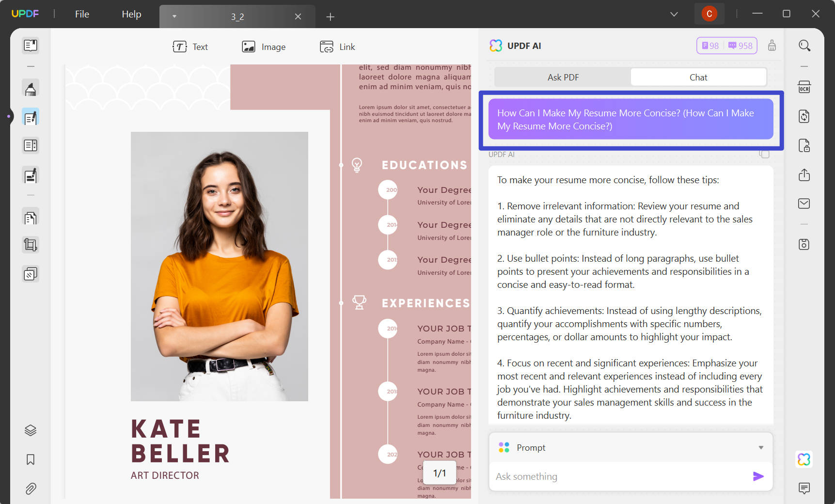Toggle the lock icon beside token counters
835x504 pixels.
click(x=772, y=45)
